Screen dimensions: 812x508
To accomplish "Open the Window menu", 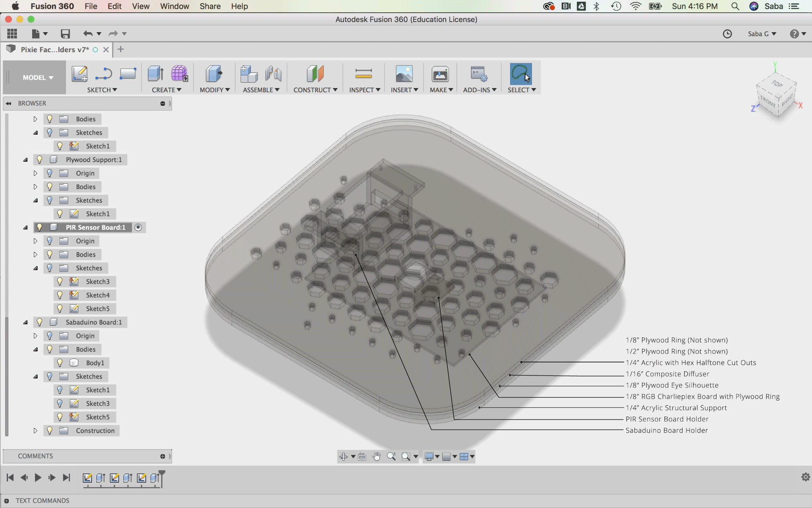I will pyautogui.click(x=174, y=6).
